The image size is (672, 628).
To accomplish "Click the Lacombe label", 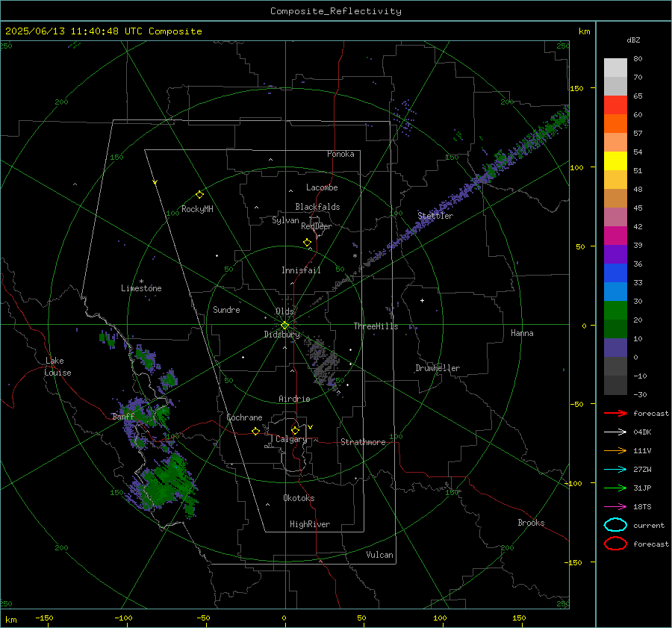I will point(322,187).
